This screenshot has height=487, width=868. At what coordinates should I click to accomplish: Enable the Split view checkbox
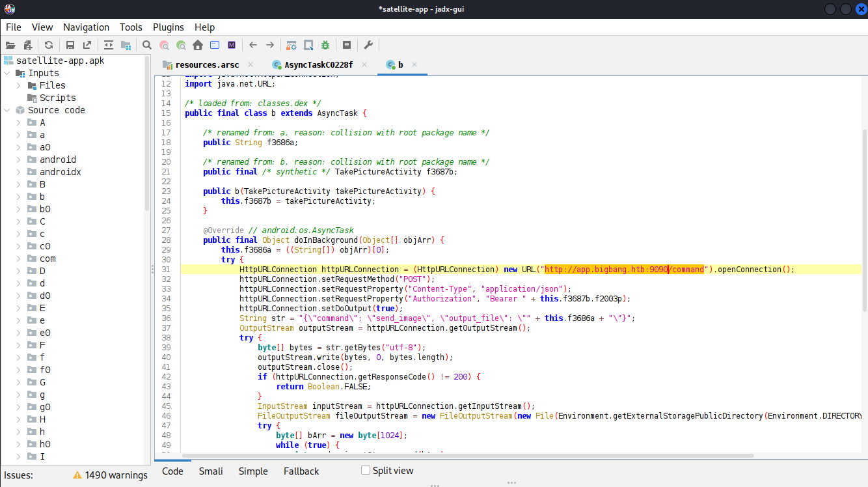click(366, 470)
